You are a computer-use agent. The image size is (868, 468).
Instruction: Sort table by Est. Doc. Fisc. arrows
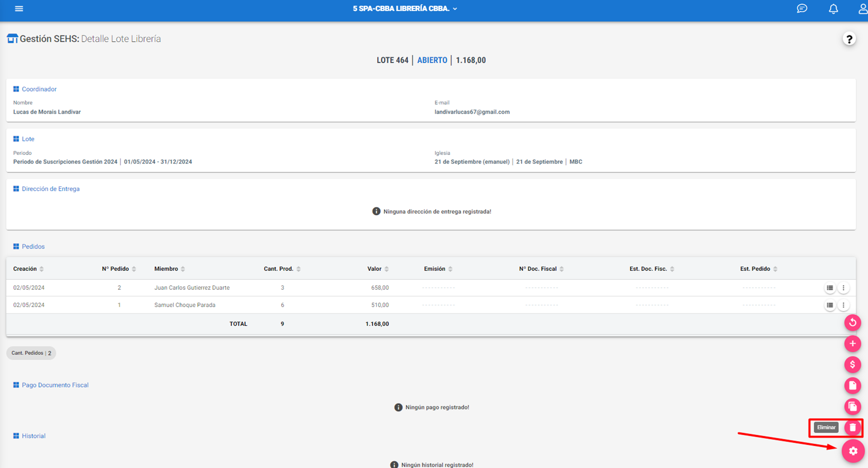coord(672,269)
